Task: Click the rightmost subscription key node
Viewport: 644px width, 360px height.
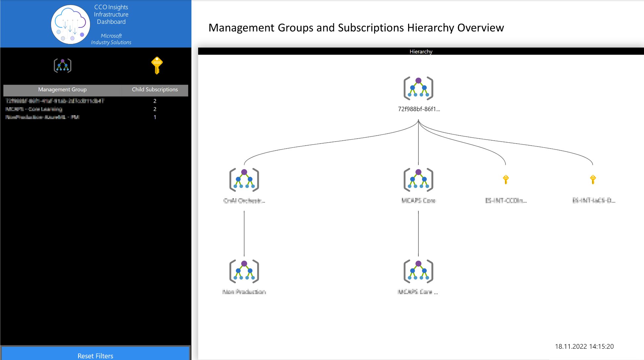Action: [x=593, y=180]
